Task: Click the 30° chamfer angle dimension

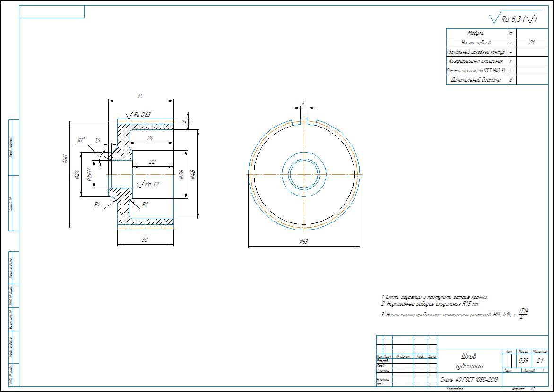Action: coord(80,140)
